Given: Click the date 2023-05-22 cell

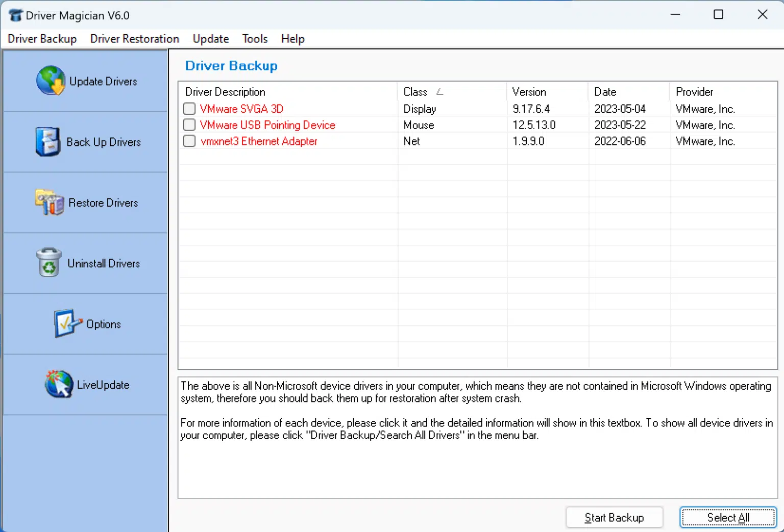Looking at the screenshot, I should coord(620,125).
